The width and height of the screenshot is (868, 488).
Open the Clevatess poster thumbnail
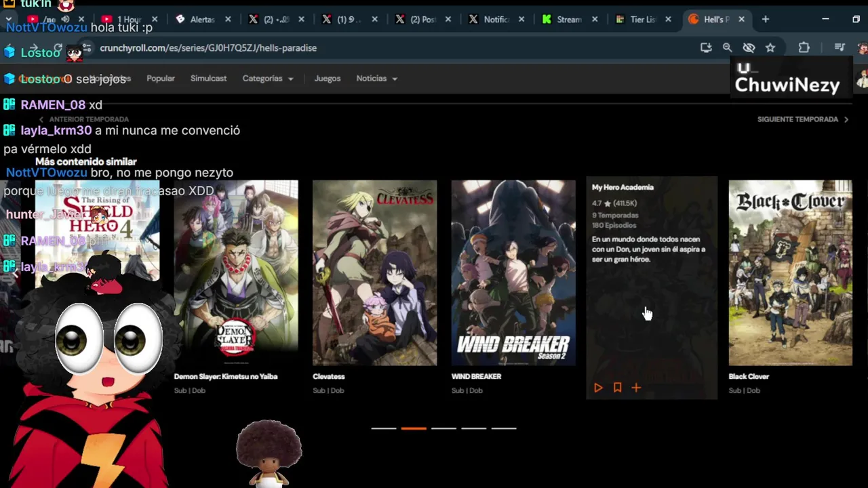[x=374, y=272]
